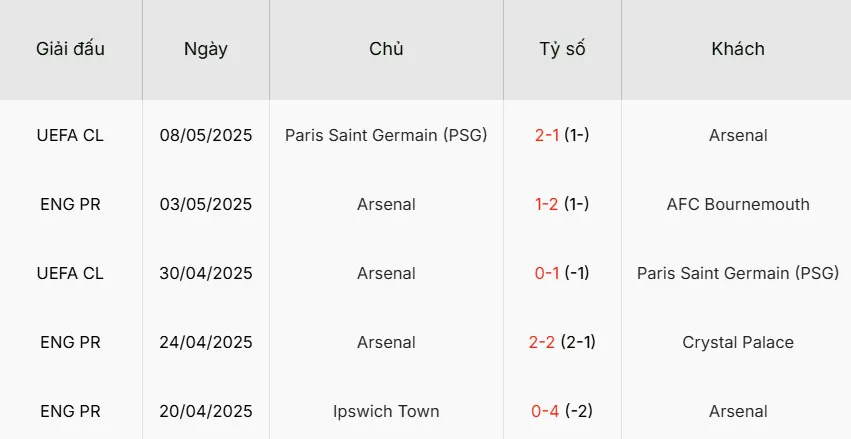This screenshot has height=439, width=851.
Task: Click the 0-4 score at Ipswich Town
Action: click(547, 411)
